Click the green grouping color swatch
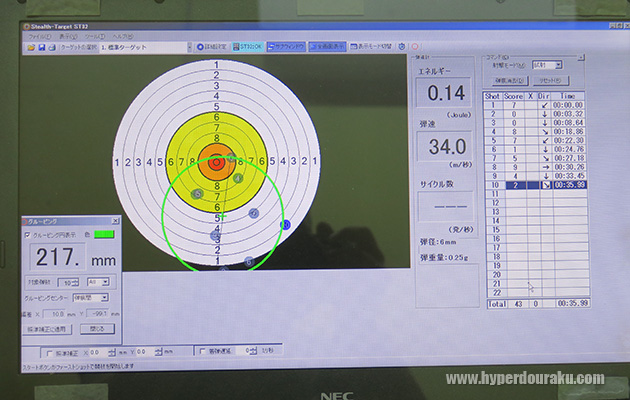Image resolution: width=630 pixels, height=400 pixels. [103, 235]
